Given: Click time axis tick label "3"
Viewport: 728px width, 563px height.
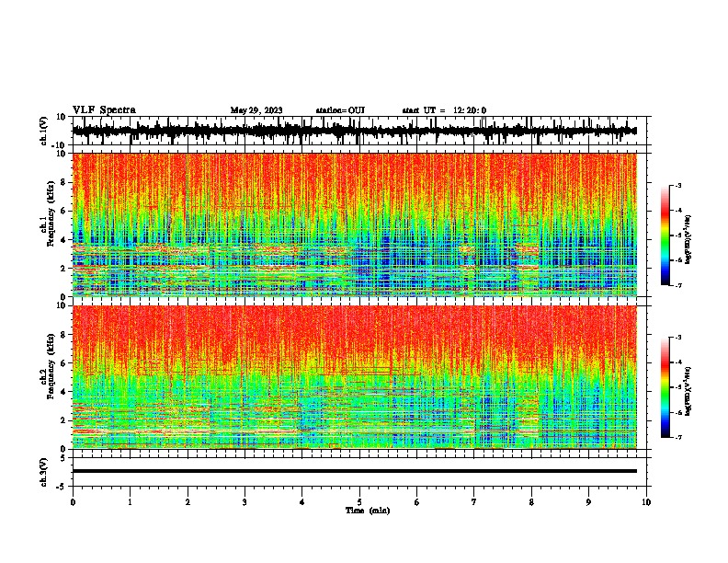Looking at the screenshot, I should (x=245, y=502).
